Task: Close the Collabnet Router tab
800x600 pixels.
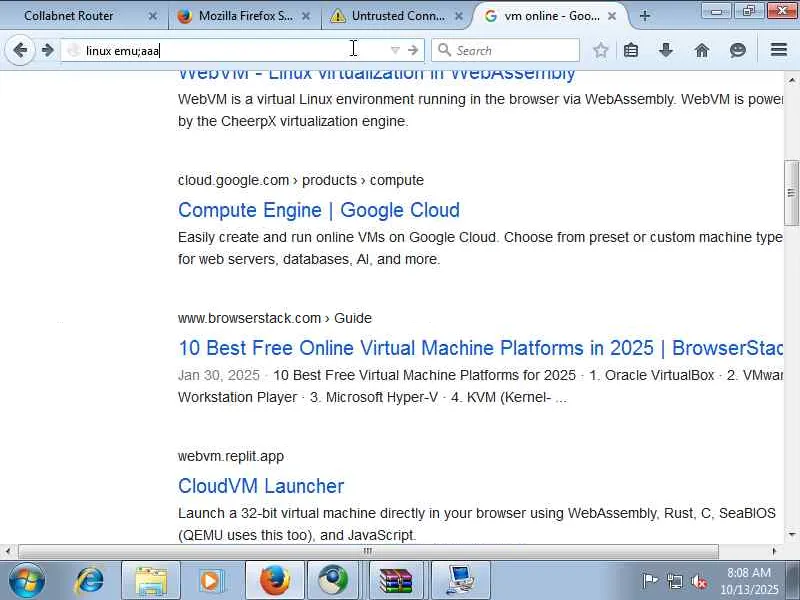Action: (x=153, y=16)
